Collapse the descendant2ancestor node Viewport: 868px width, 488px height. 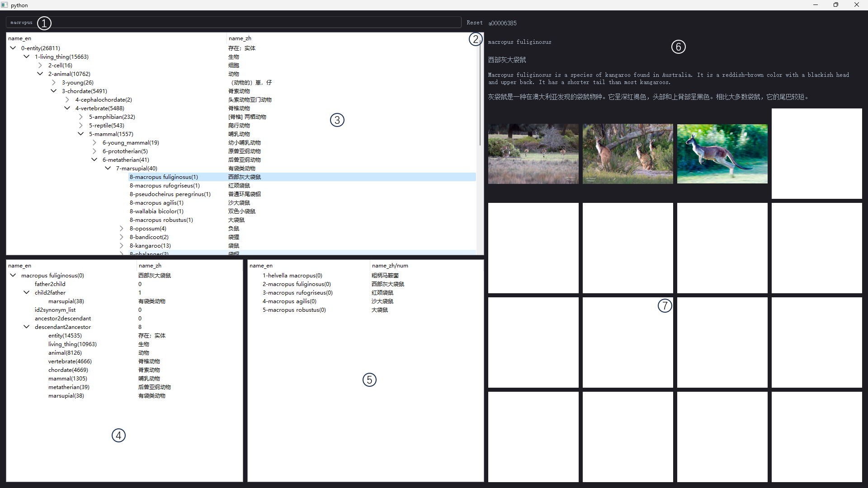(x=27, y=327)
